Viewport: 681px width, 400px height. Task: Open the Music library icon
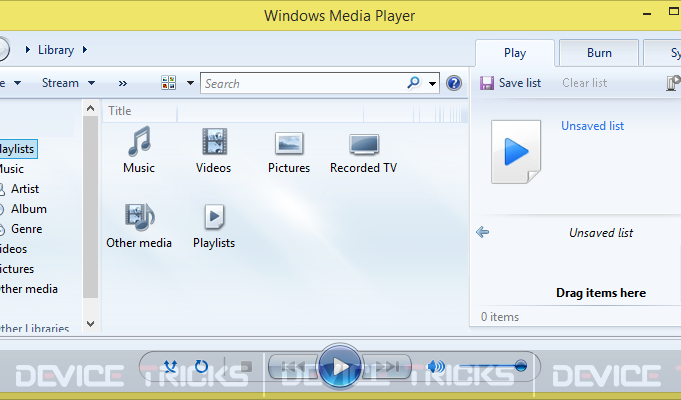point(139,142)
